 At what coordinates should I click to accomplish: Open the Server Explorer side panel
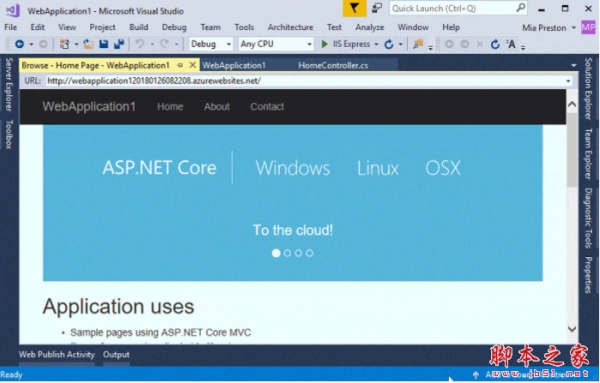[9, 85]
